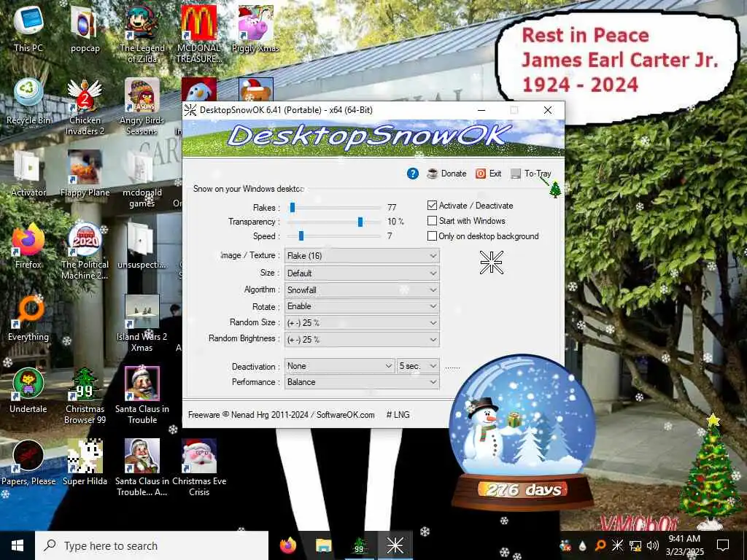Select the Activator desktop icon
The height and width of the screenshot is (560, 747).
point(28,174)
